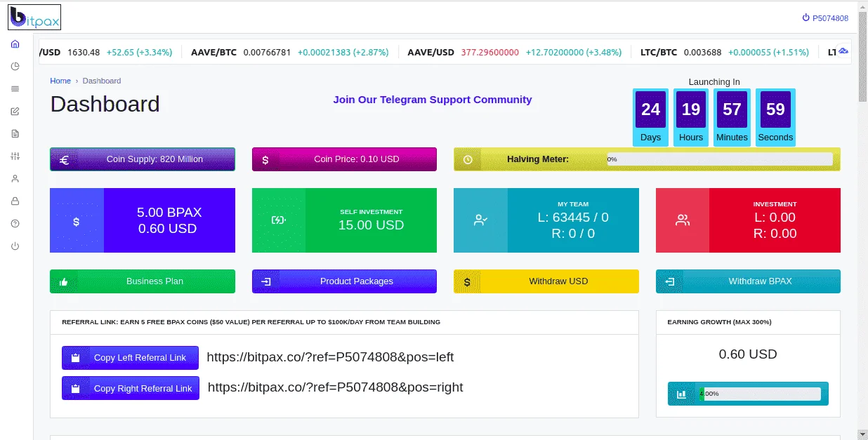
Task: Open the user profile sidebar icon
Action: click(x=15, y=179)
